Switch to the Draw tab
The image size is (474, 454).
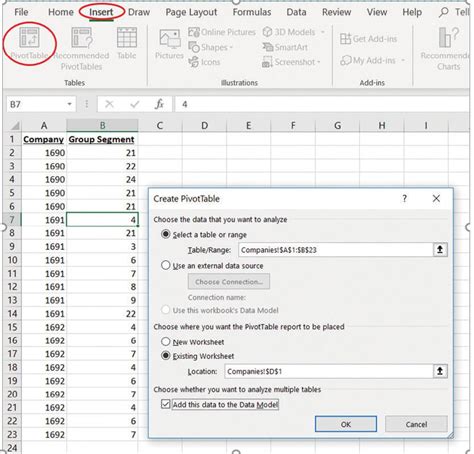point(139,12)
